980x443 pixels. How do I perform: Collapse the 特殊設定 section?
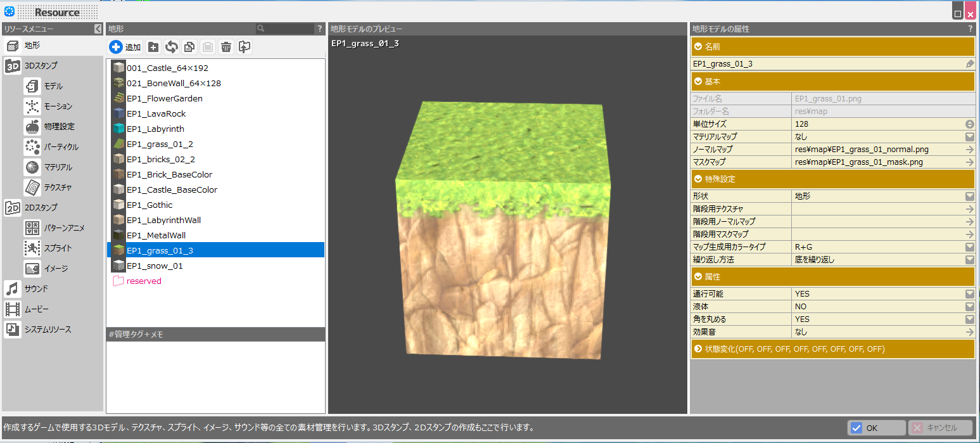point(698,179)
